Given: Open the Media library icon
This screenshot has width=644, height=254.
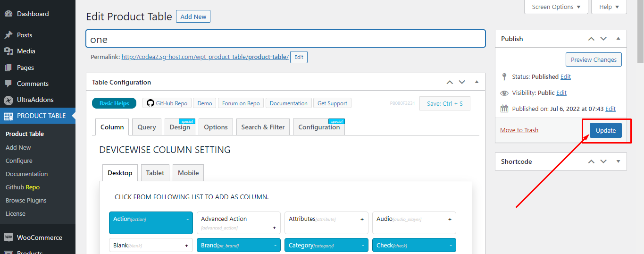Looking at the screenshot, I should (8, 51).
